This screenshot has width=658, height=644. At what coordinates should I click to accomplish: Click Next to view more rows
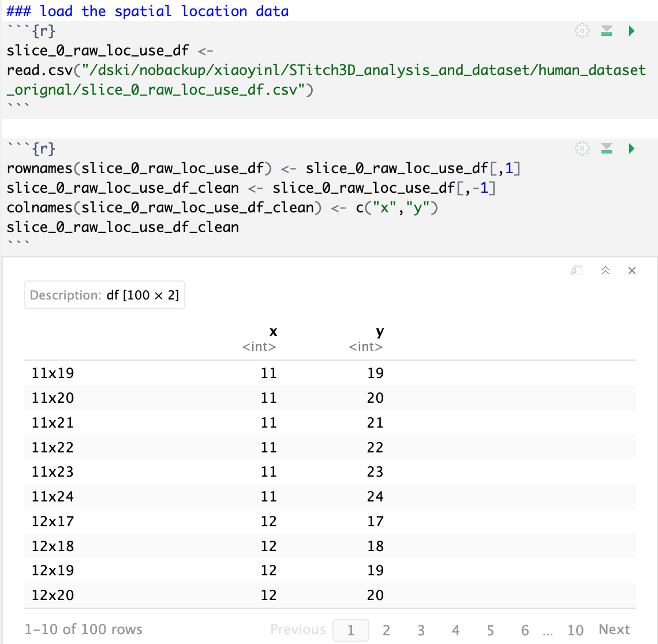pyautogui.click(x=614, y=630)
